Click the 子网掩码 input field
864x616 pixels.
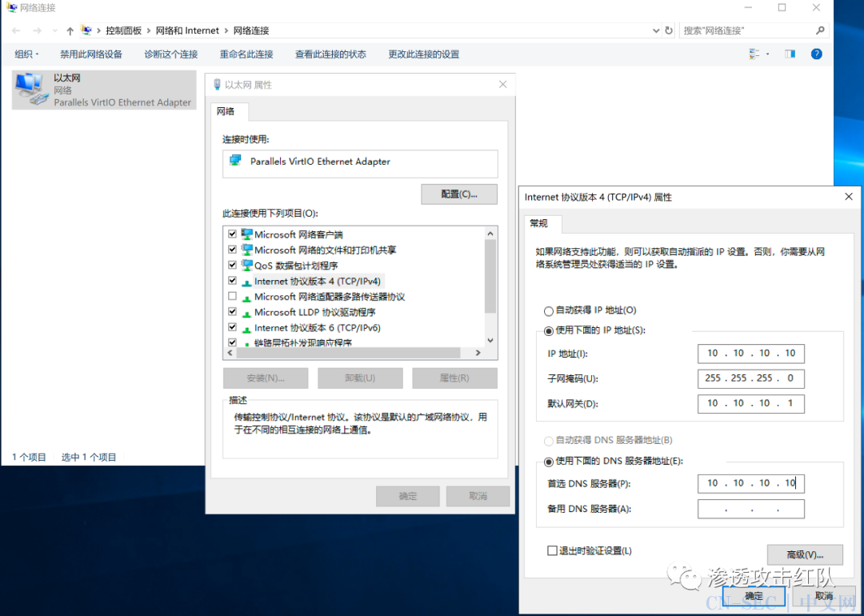(x=751, y=378)
